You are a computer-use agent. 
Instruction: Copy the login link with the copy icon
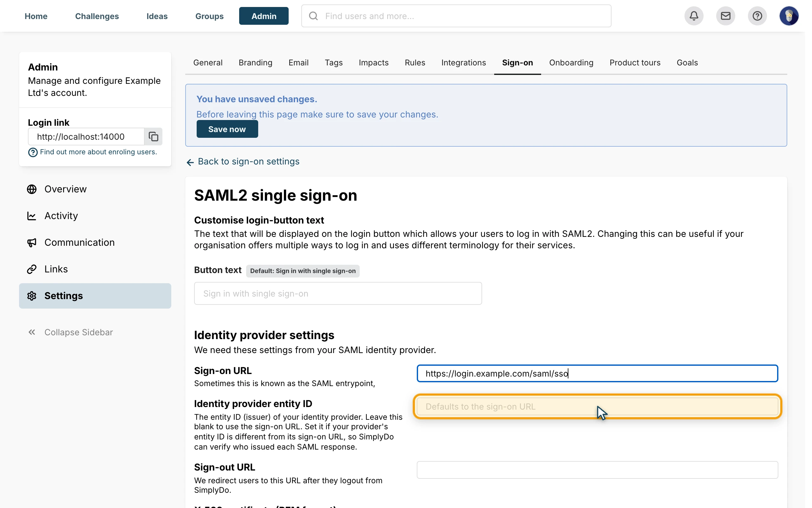click(x=153, y=137)
